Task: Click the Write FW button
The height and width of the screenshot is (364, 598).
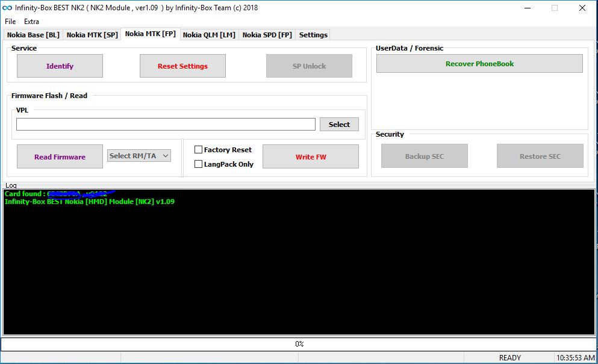Action: tap(310, 156)
